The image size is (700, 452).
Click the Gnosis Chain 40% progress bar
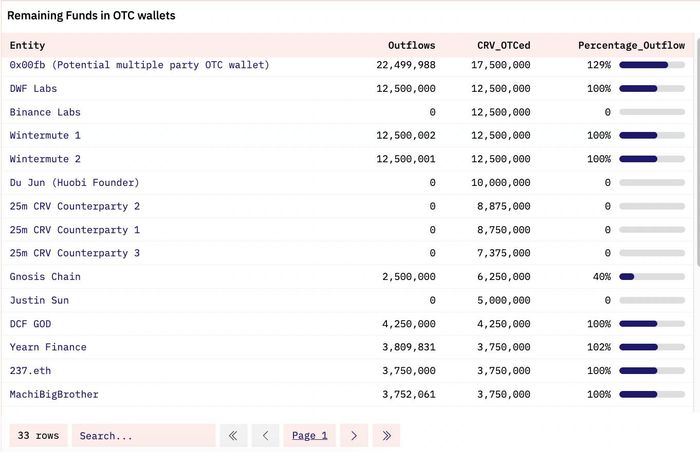[652, 277]
